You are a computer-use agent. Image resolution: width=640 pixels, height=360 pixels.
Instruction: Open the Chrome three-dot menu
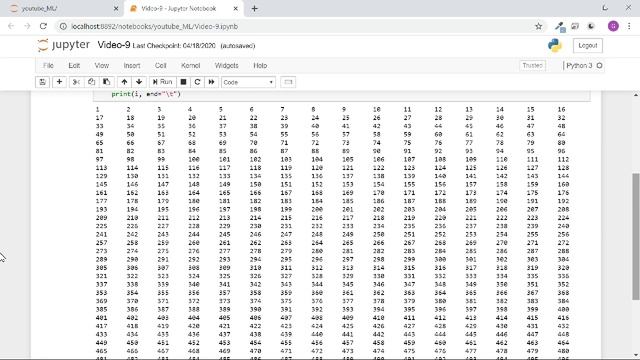click(x=629, y=26)
